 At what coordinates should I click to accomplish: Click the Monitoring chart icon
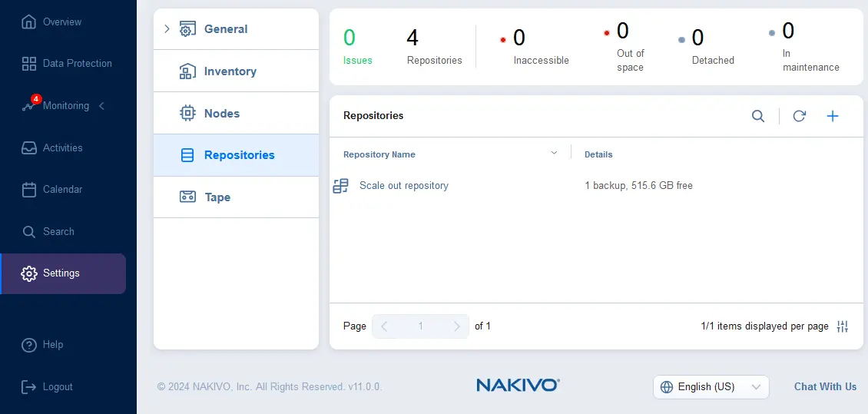pyautogui.click(x=28, y=106)
